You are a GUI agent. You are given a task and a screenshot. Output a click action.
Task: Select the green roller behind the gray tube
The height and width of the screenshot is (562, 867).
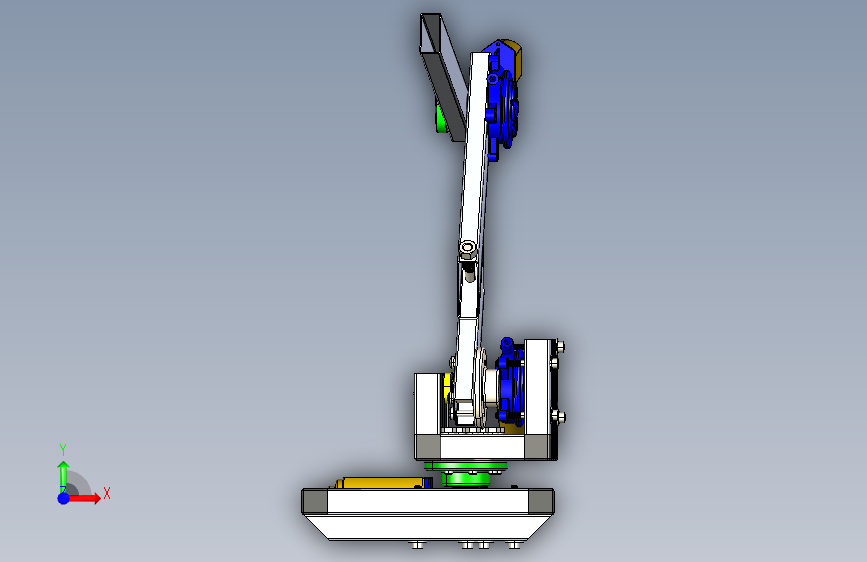[441, 118]
